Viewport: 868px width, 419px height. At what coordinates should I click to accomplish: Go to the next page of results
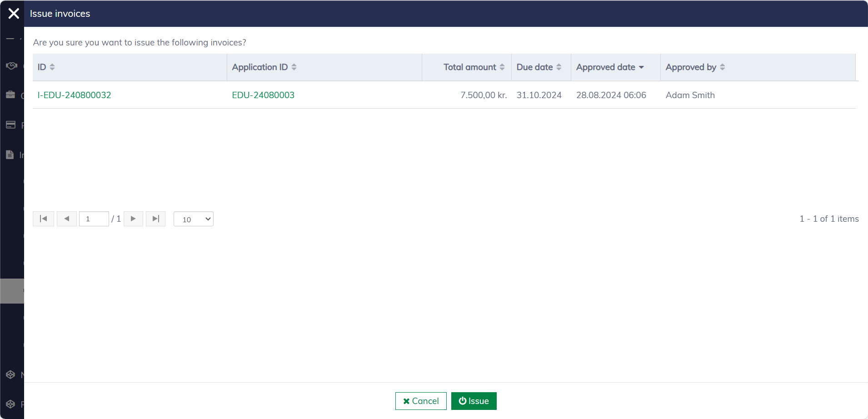pyautogui.click(x=133, y=219)
